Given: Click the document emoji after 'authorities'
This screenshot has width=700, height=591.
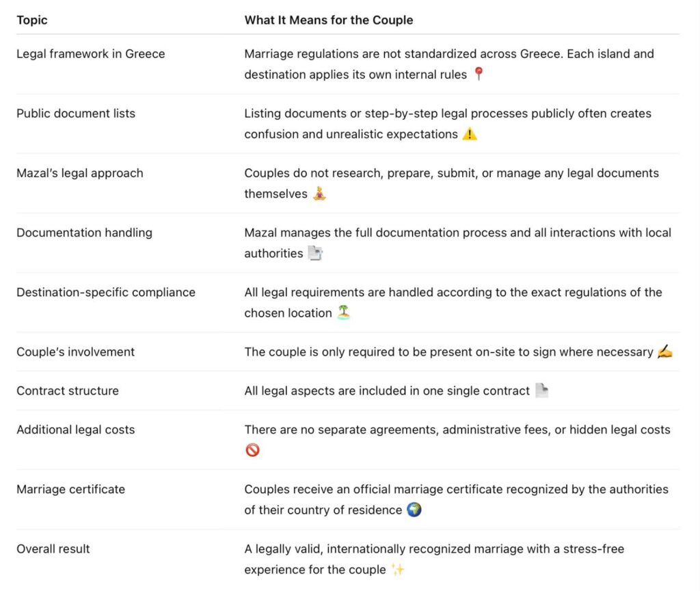Looking at the screenshot, I should click(x=315, y=253).
